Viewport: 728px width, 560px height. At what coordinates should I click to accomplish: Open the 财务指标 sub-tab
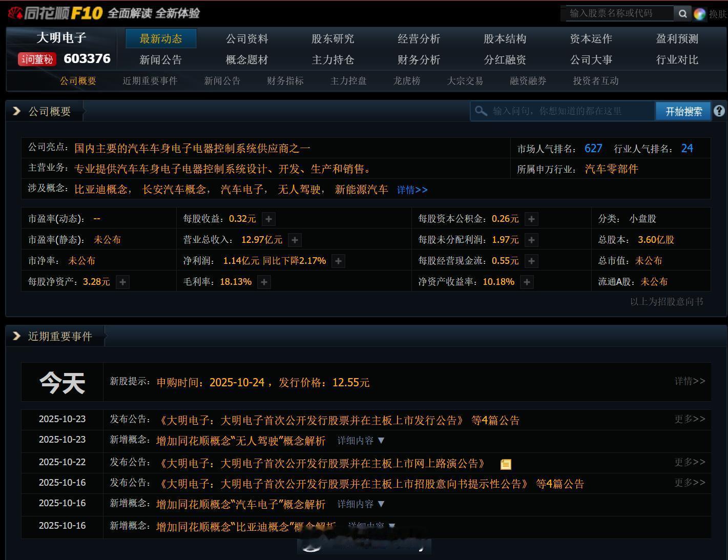point(285,81)
